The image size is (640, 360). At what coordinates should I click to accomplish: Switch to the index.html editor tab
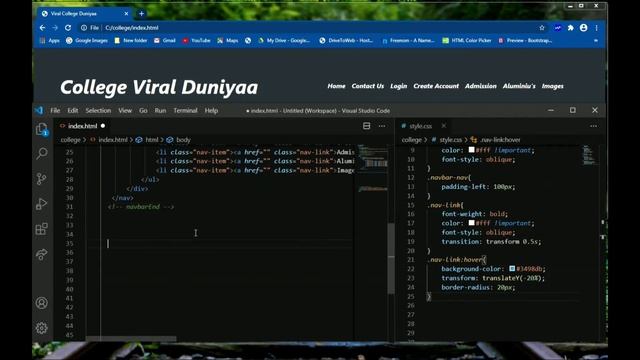(x=82, y=126)
